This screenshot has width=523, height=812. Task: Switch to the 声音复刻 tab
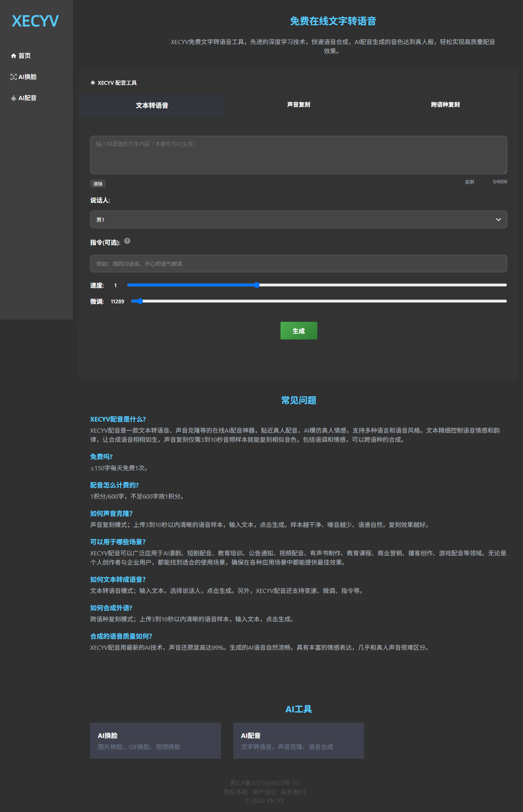click(x=299, y=105)
